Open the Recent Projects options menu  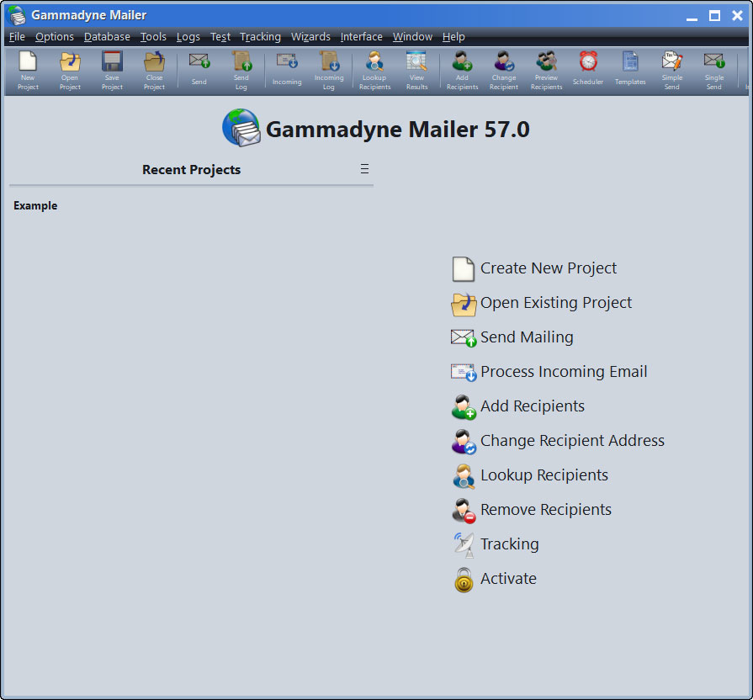click(364, 168)
